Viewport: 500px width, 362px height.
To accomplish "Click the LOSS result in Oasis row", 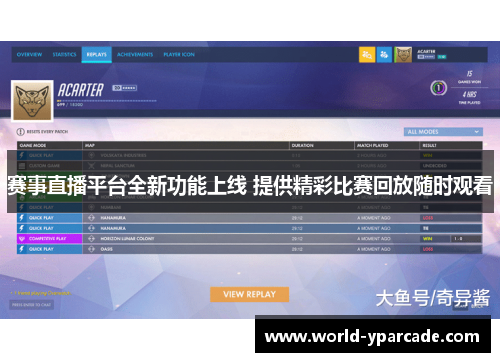I will [428, 249].
